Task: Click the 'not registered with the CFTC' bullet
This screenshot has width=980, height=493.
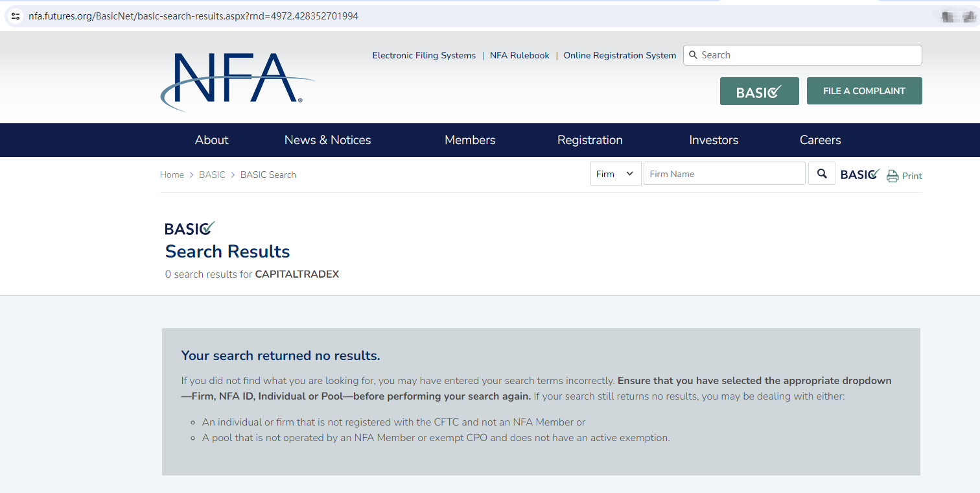Action: (394, 422)
